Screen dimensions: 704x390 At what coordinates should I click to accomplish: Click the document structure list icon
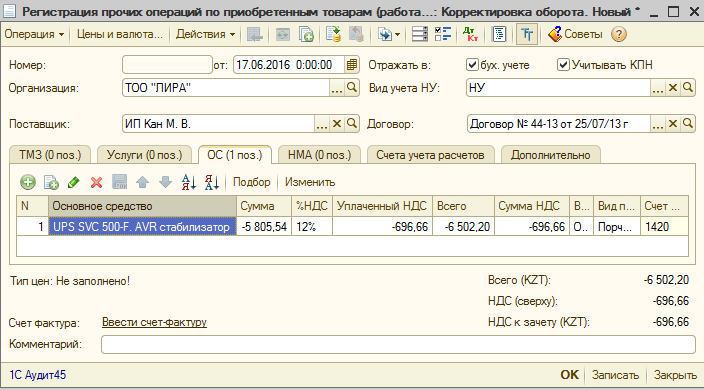pos(420,34)
